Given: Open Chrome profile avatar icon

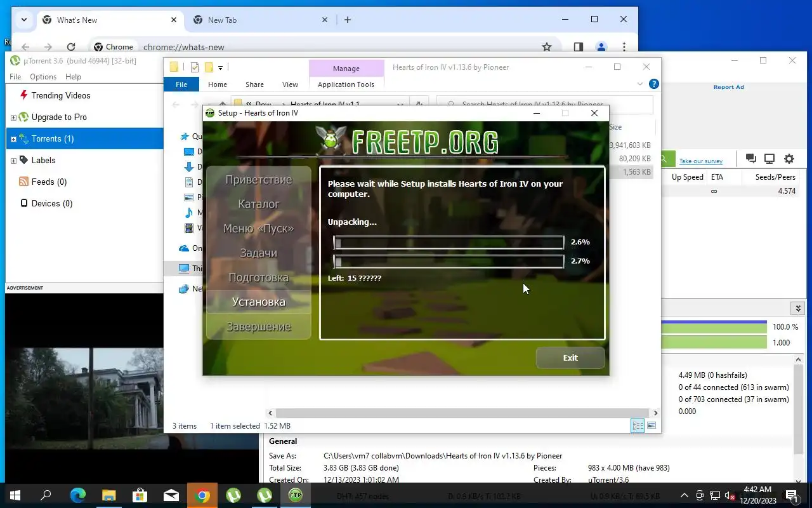Looking at the screenshot, I should (601, 46).
